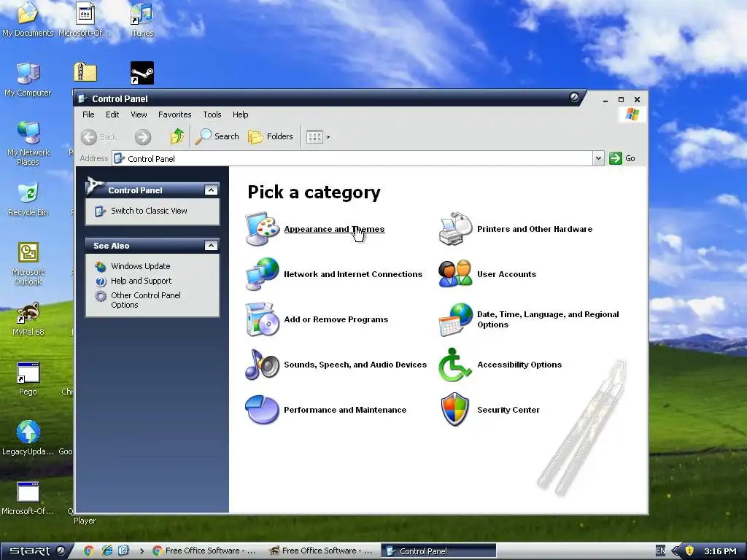The width and height of the screenshot is (747, 560).
Task: Click the EN language bar indicator
Action: (x=660, y=551)
